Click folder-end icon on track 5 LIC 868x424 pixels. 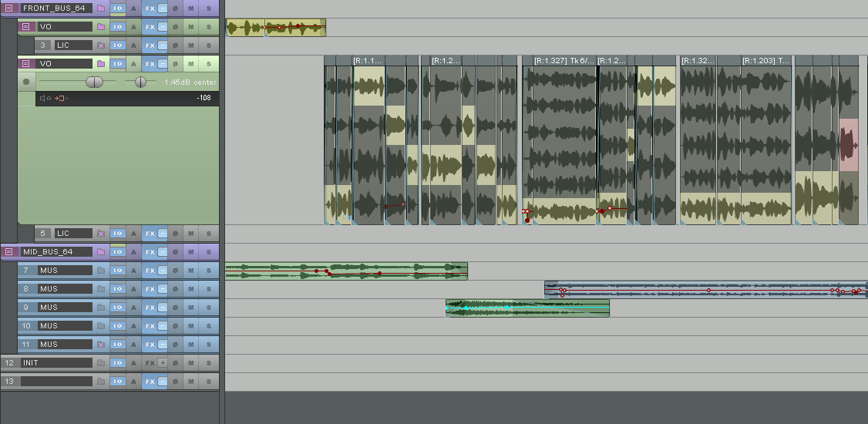[101, 234]
